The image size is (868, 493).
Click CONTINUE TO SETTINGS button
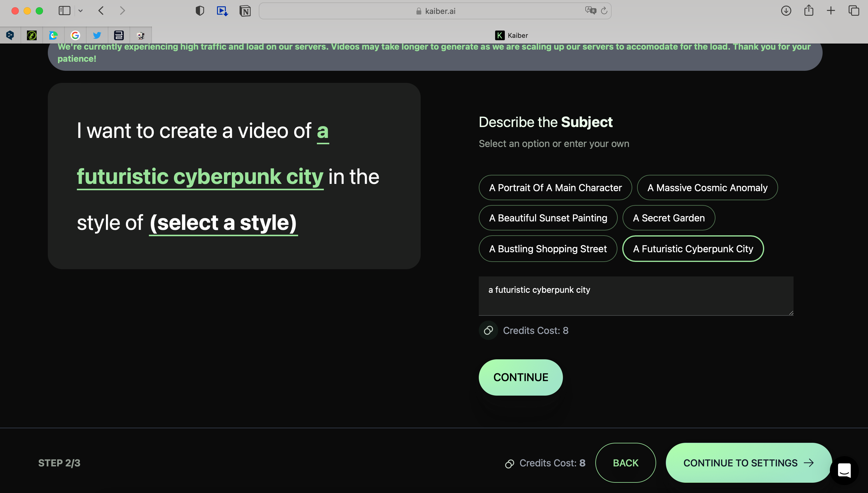point(748,462)
